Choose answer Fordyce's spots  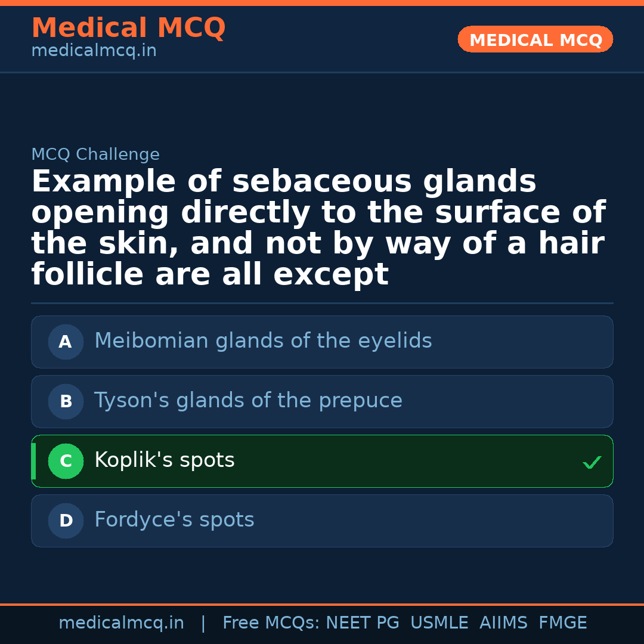point(174,520)
